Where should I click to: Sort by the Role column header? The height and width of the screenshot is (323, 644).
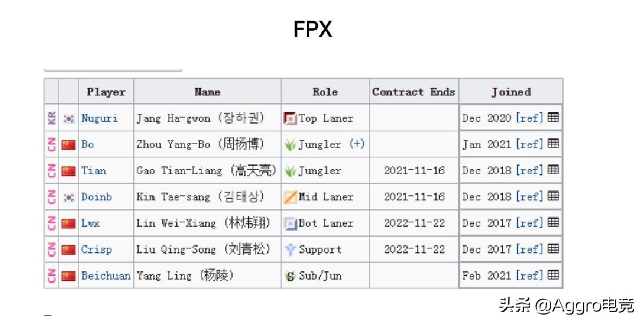[325, 92]
